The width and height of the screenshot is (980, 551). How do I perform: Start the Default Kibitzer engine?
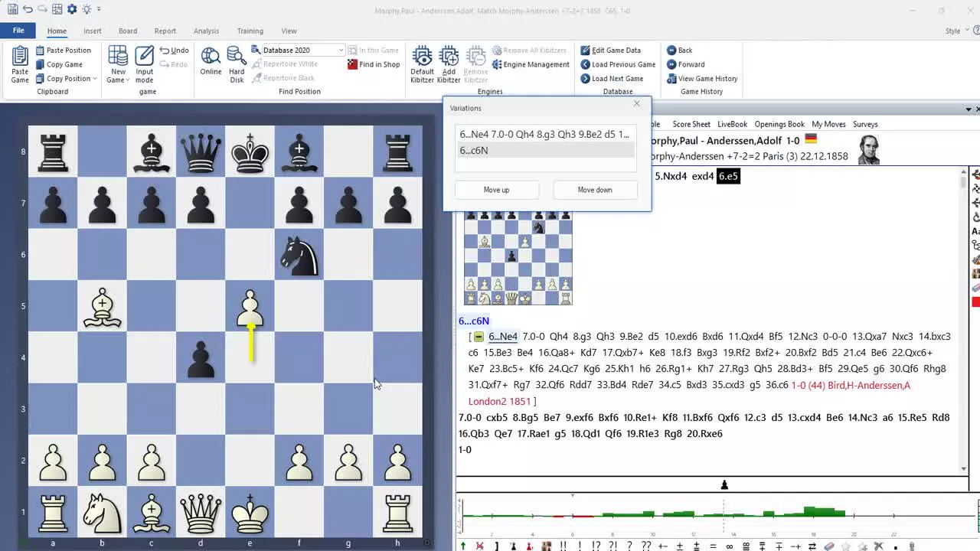(x=422, y=64)
